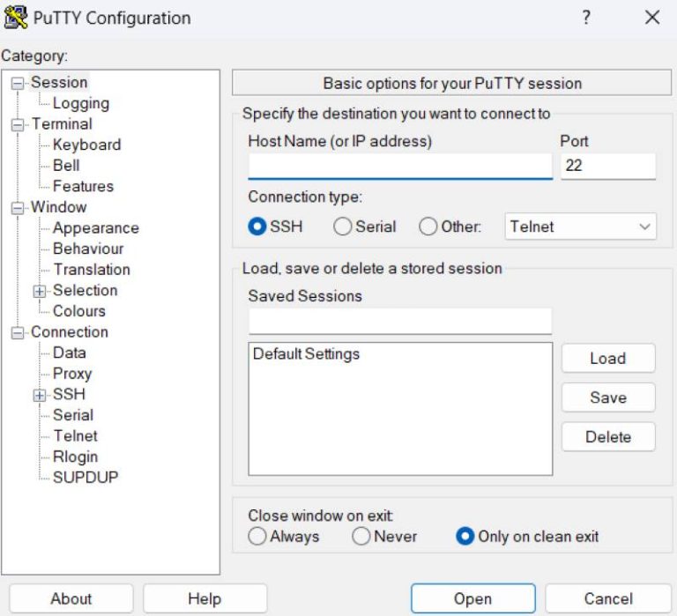Click the Open button
The image size is (677, 616).
click(472, 598)
